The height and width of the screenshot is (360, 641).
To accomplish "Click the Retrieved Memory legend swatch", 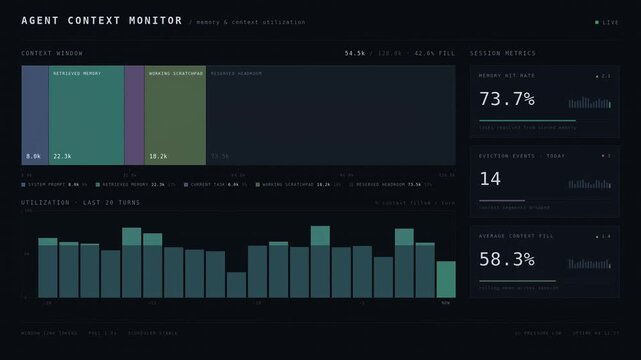I will [98, 185].
